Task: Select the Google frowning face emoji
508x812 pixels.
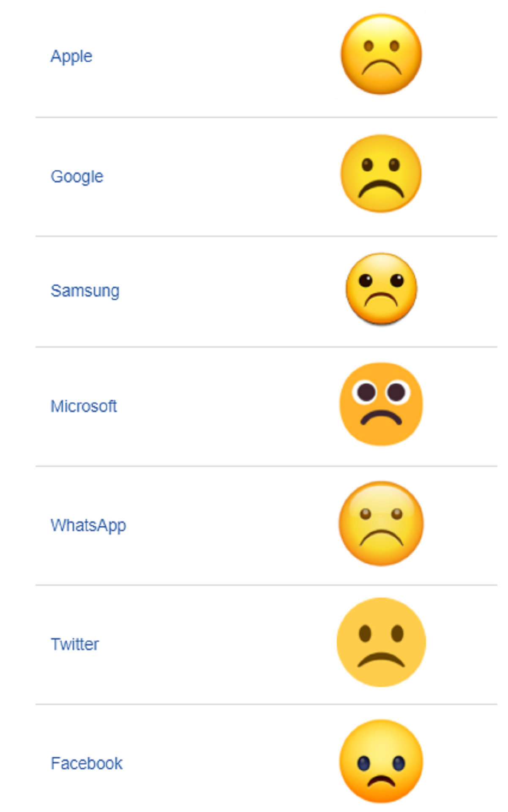Action: (x=381, y=173)
